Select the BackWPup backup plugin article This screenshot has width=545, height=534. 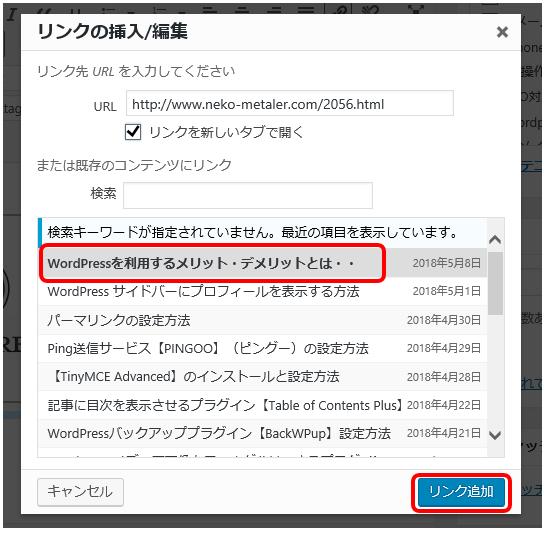click(x=262, y=434)
